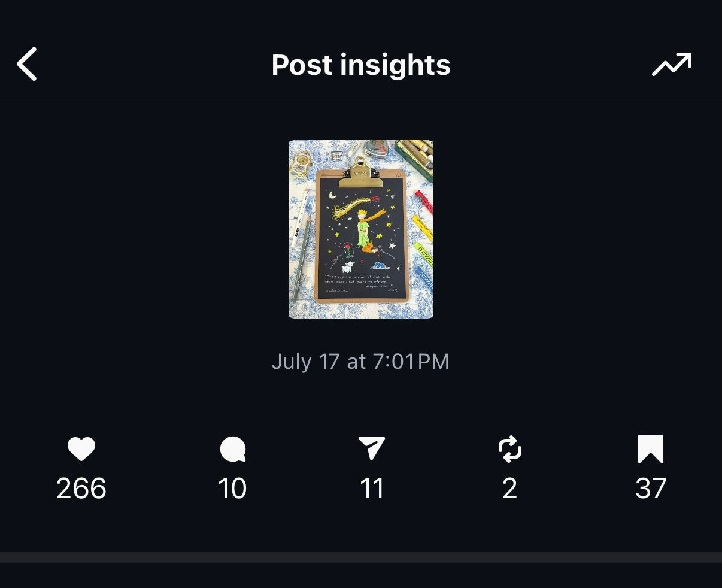Open the trending arrow insights icon
The width and height of the screenshot is (722, 588).
click(671, 65)
